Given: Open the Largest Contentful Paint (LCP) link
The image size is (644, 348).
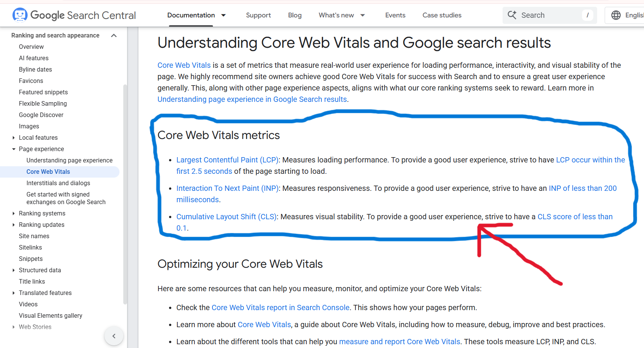Looking at the screenshot, I should [227, 160].
